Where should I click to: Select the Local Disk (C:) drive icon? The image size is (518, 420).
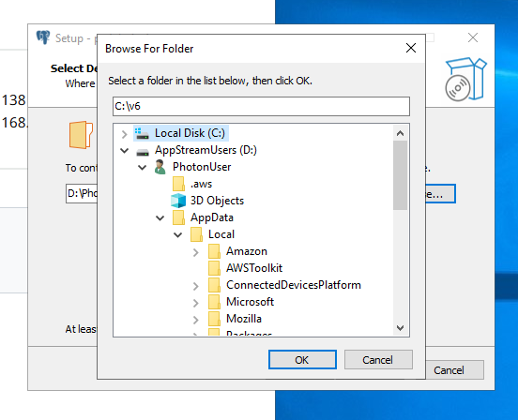(143, 133)
